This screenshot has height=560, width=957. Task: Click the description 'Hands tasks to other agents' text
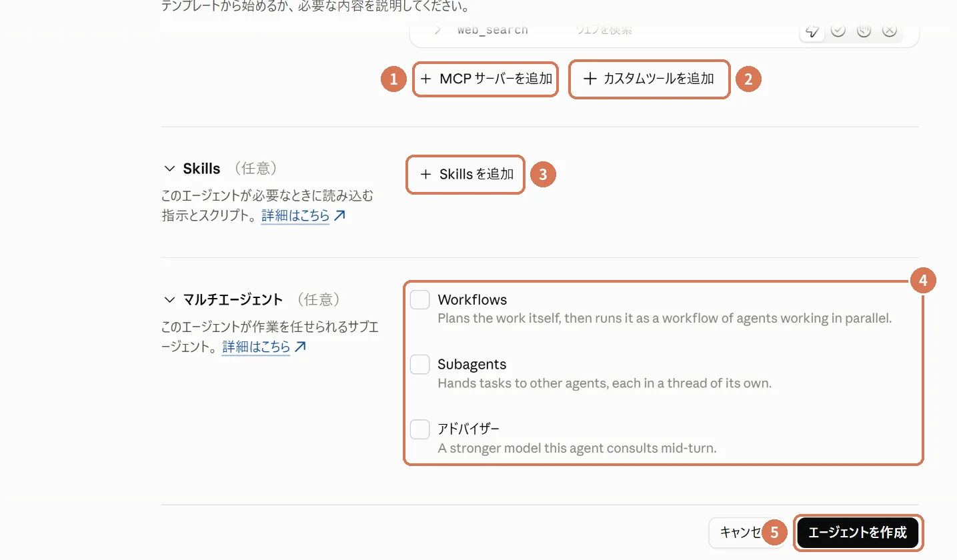[604, 383]
